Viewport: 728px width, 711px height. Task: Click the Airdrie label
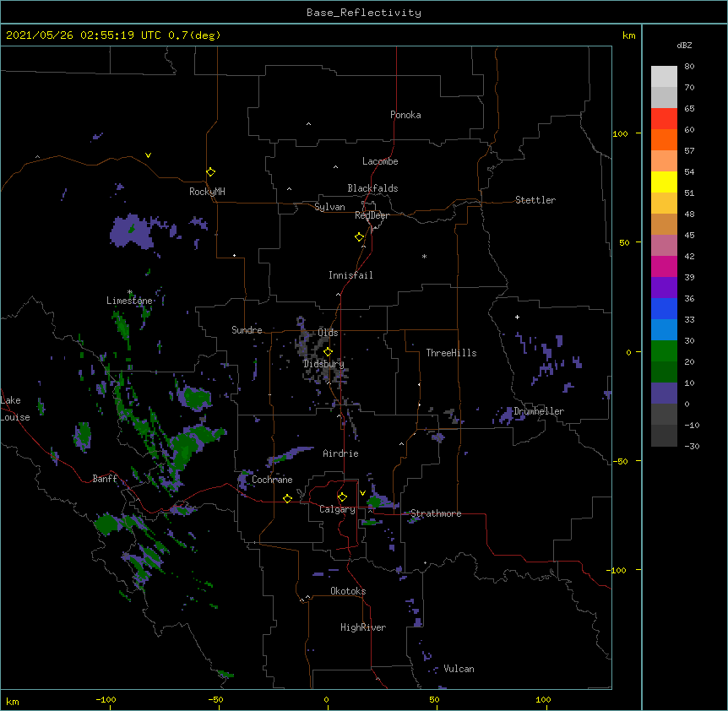tap(341, 453)
